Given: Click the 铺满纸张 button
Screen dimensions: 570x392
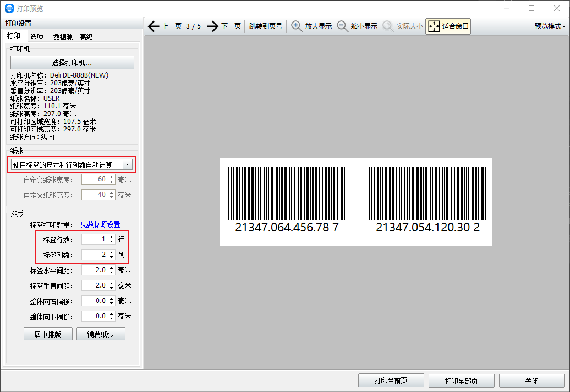Looking at the screenshot, I should (101, 334).
